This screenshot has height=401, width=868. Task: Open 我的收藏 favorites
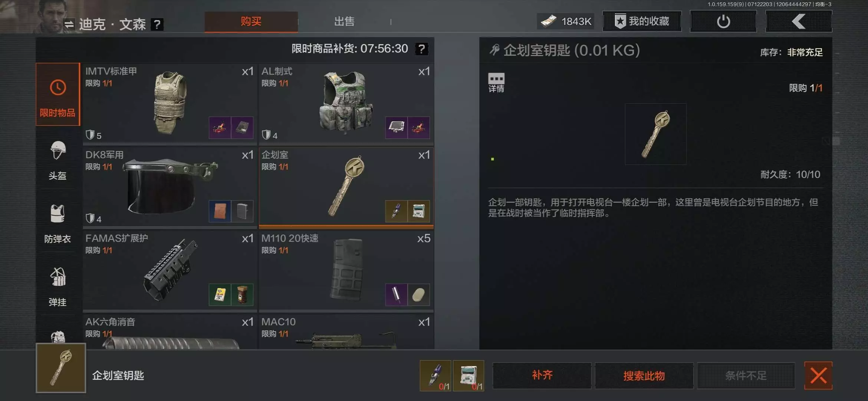pos(642,21)
